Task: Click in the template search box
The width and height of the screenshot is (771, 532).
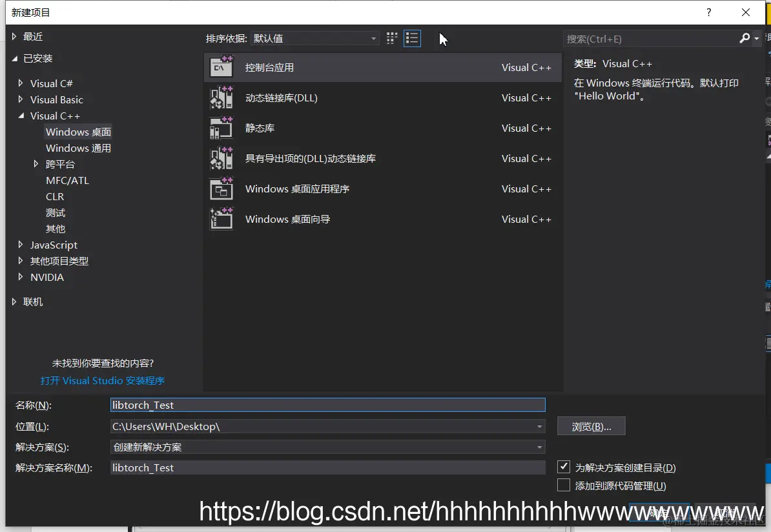Action: click(x=650, y=39)
